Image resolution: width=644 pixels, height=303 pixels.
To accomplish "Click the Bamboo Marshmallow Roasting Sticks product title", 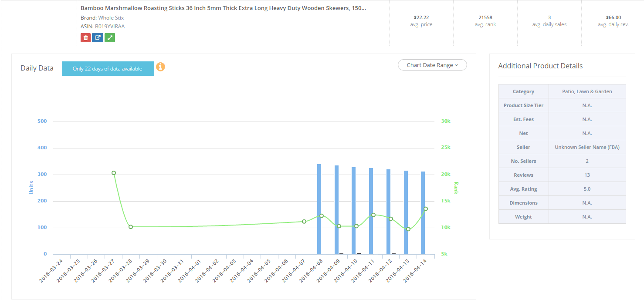I will click(223, 8).
